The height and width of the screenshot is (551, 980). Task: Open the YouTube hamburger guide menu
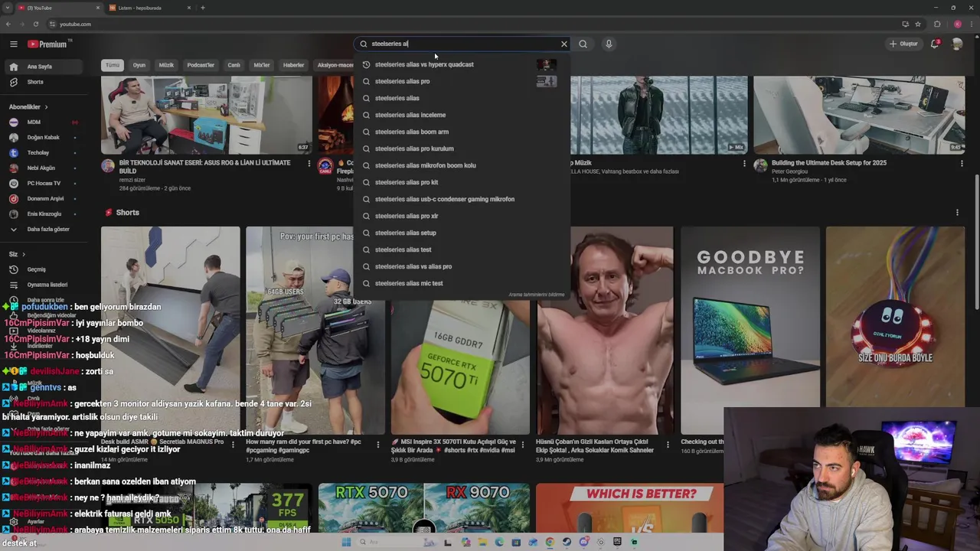tap(13, 44)
